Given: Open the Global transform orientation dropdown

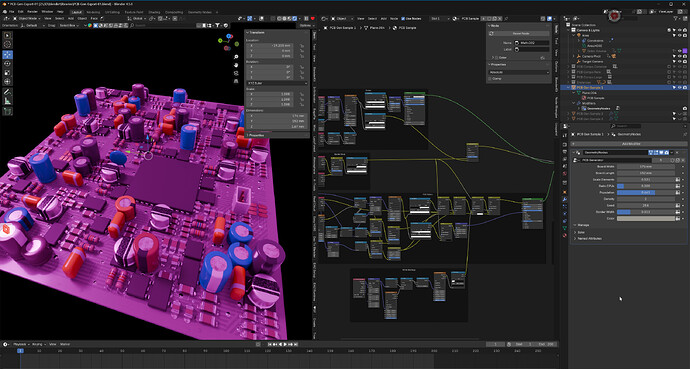Looking at the screenshot, I should point(138,18).
